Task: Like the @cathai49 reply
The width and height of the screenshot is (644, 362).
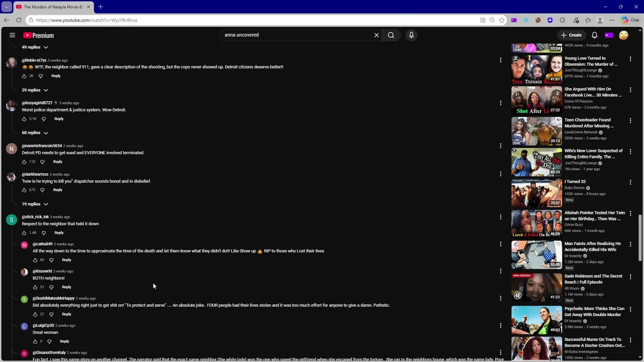Action: pos(35,260)
